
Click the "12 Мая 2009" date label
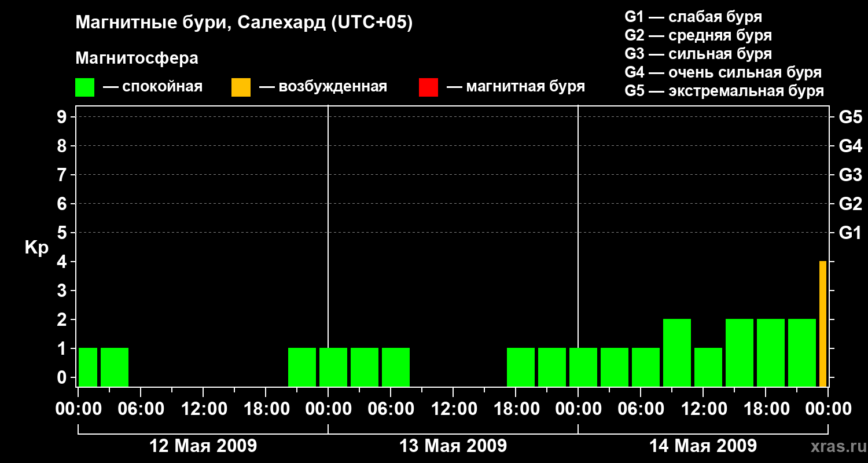tap(203, 446)
